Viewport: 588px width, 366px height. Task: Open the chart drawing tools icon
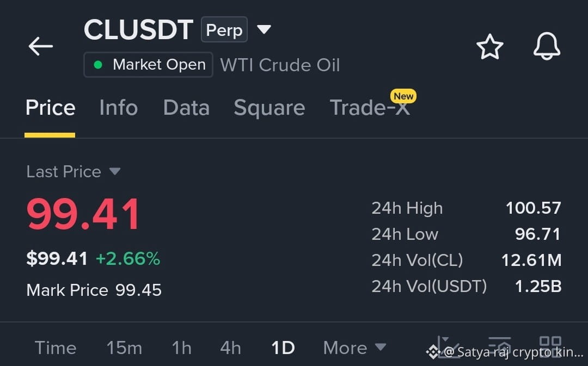(x=448, y=347)
